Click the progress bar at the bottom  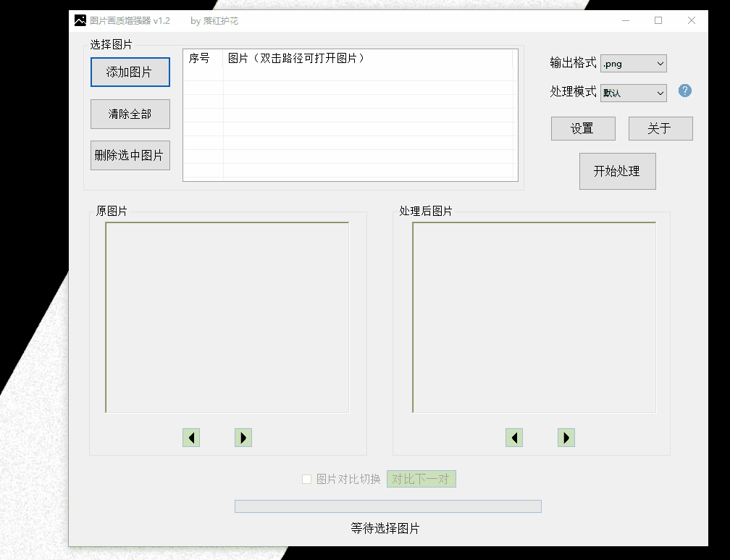[387, 506]
